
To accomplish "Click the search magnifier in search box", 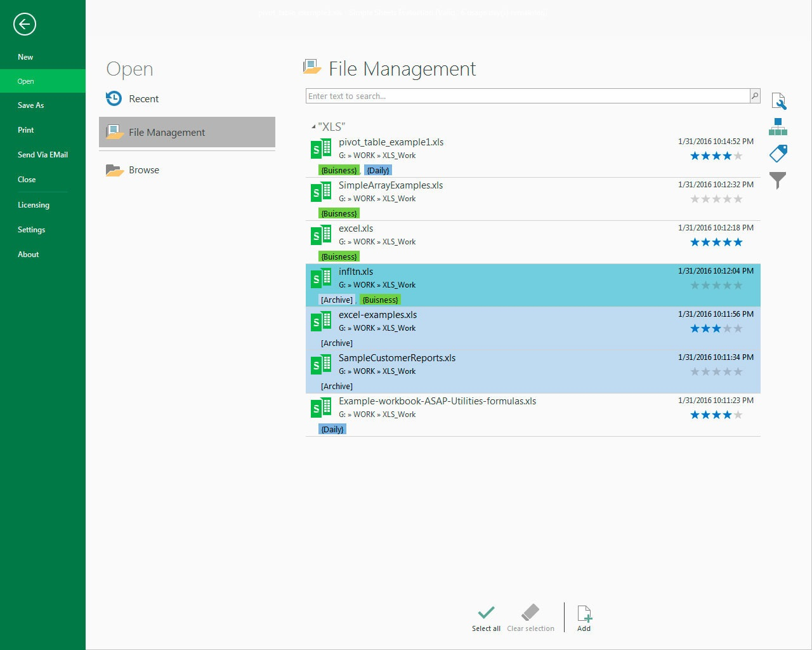I will click(754, 96).
